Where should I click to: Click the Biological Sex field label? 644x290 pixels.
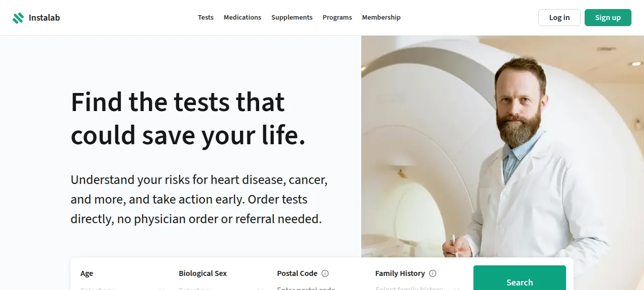click(203, 273)
